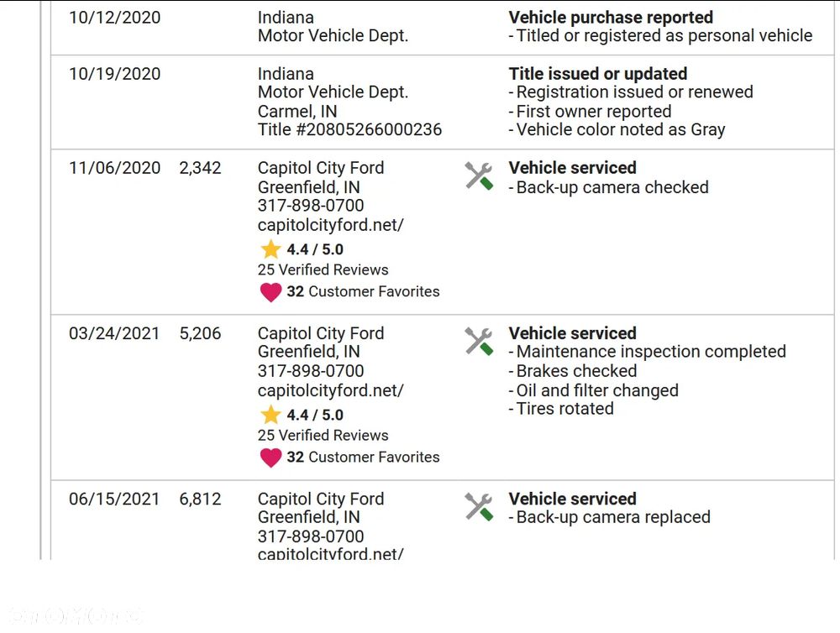This screenshot has width=840, height=633.
Task: Click the wrench icon for the 11/06/2020 service
Action: point(479,175)
